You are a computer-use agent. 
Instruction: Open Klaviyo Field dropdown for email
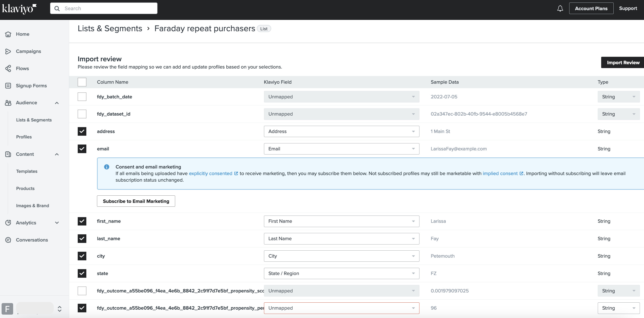(341, 149)
